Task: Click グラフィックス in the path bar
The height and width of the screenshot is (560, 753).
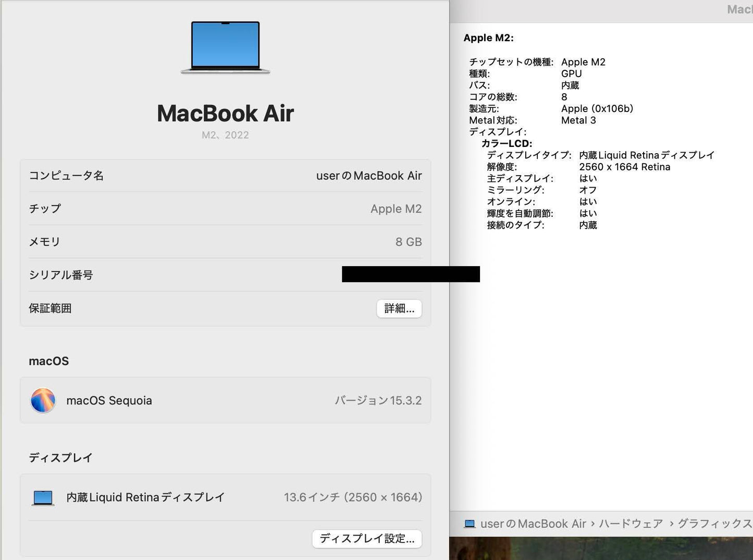Action: tap(715, 524)
